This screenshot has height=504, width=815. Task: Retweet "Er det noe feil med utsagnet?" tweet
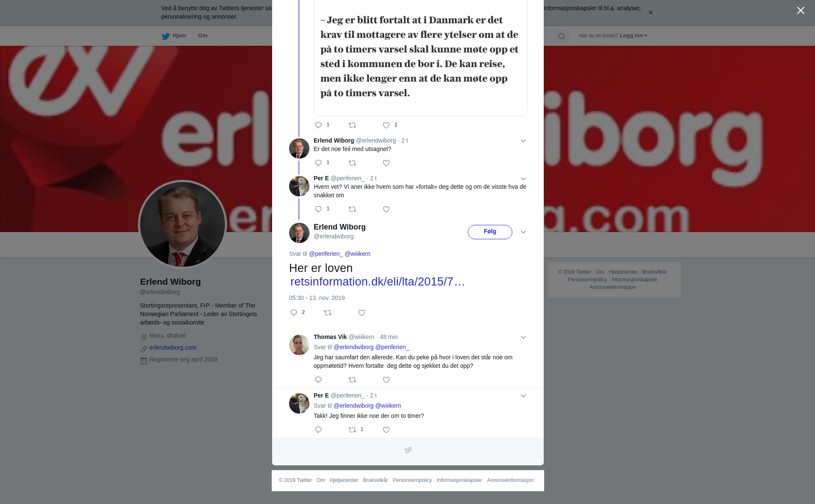click(x=352, y=163)
